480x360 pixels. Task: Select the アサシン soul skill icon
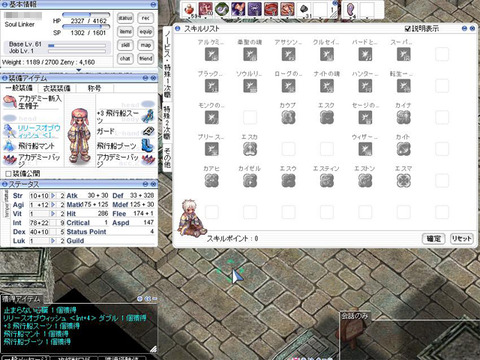pyautogui.click(x=288, y=54)
